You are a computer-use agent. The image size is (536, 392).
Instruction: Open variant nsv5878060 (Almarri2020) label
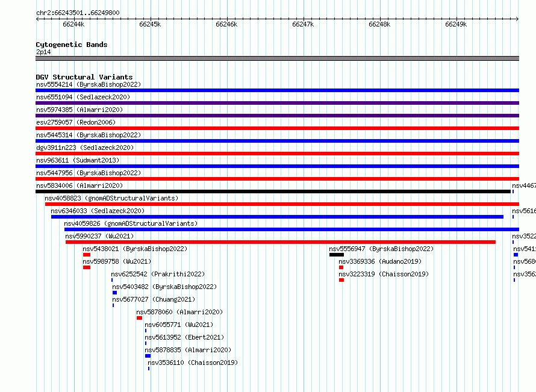[179, 312]
